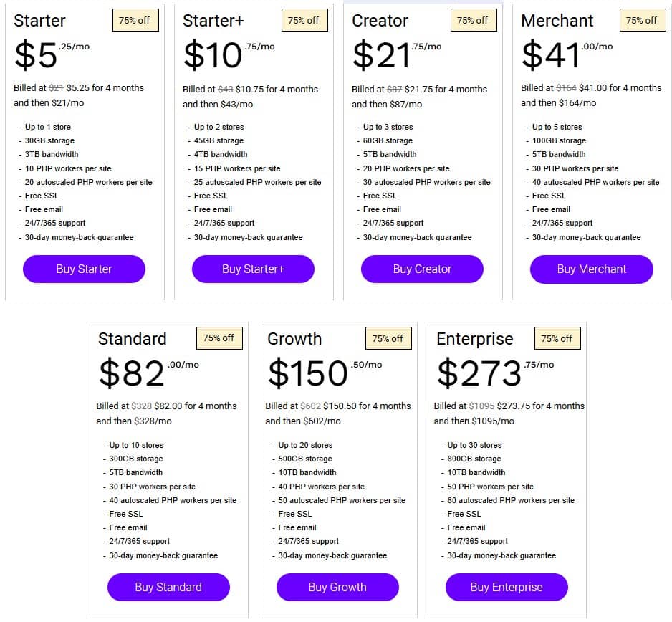Click the 75% off badge on Starter+ plan
This screenshot has width=672, height=622.
pyautogui.click(x=304, y=21)
